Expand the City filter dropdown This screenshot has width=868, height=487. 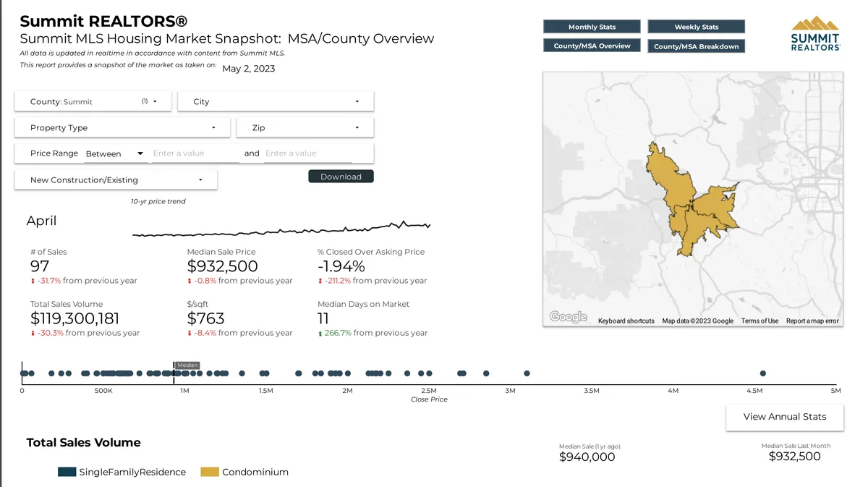point(276,101)
